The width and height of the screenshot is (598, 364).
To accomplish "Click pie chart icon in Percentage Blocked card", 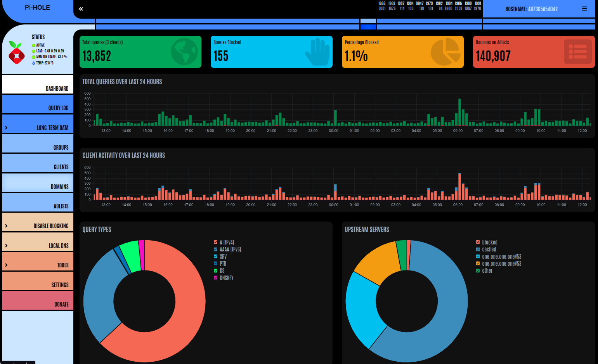I will [x=446, y=52].
